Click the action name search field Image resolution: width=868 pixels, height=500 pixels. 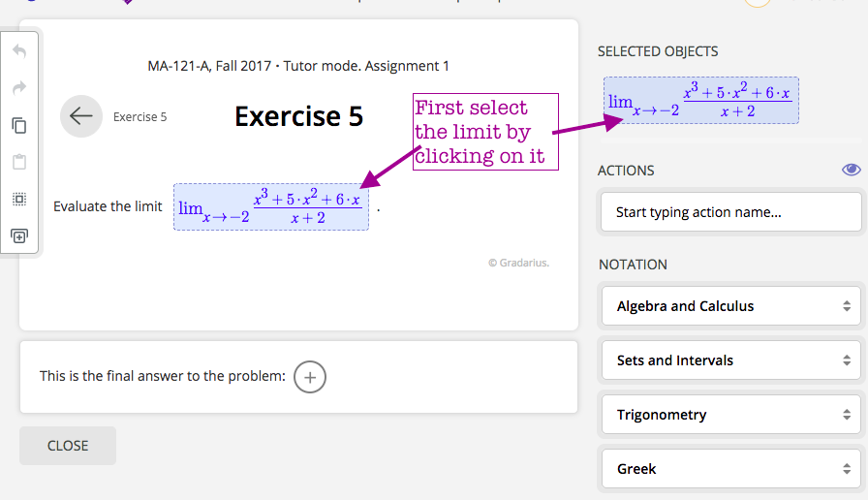click(x=731, y=212)
